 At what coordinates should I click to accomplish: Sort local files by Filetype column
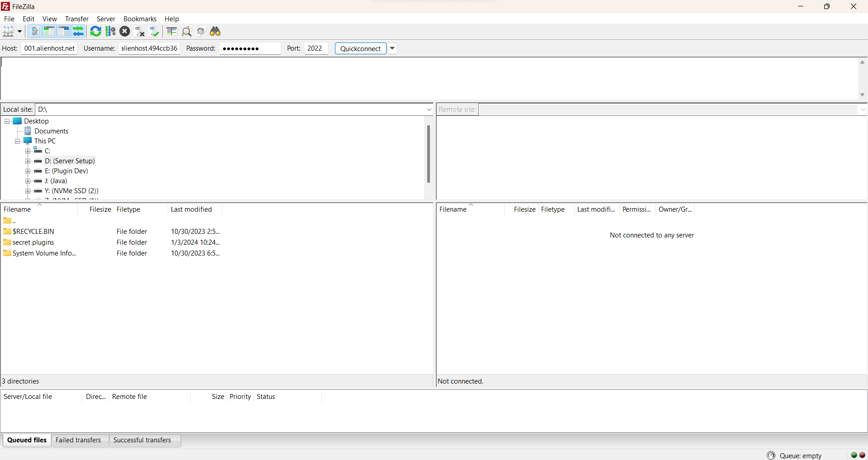141,209
